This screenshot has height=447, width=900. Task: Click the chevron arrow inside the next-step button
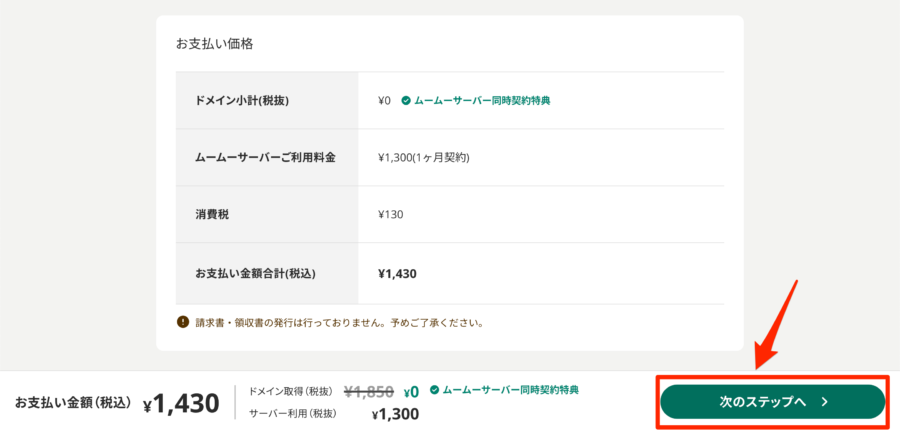[825, 402]
